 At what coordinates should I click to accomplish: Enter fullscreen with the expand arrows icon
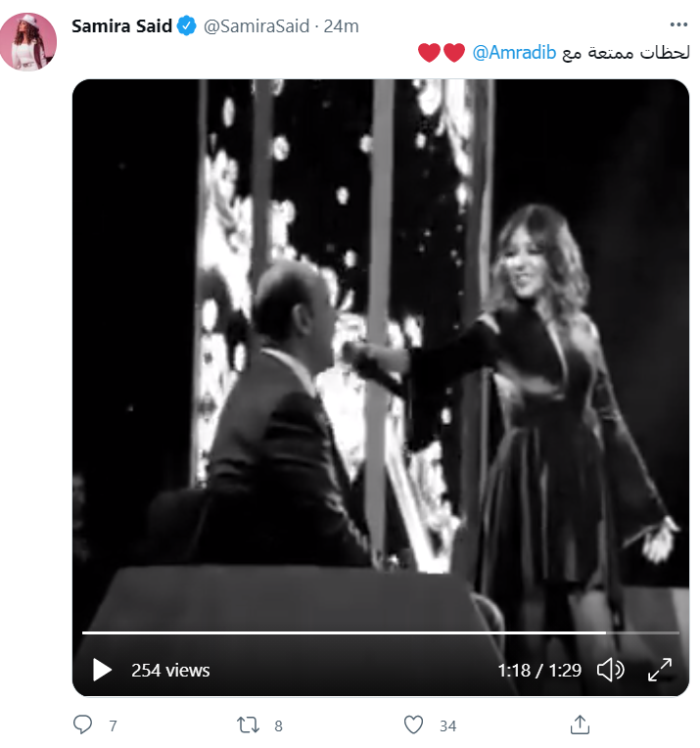[660, 670]
